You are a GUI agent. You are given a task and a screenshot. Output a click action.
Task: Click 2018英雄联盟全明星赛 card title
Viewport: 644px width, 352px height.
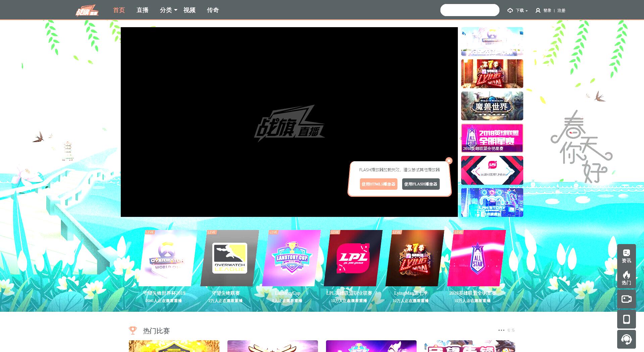click(x=473, y=293)
